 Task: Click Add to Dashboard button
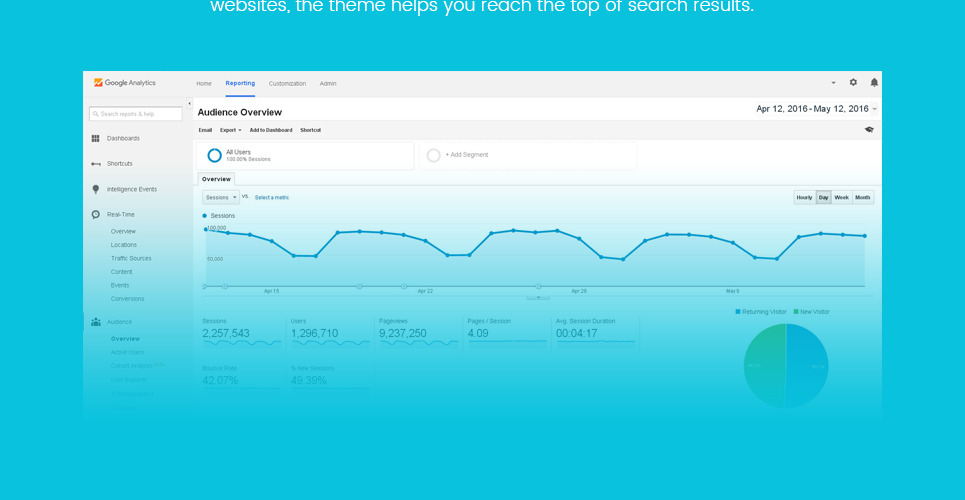point(271,130)
